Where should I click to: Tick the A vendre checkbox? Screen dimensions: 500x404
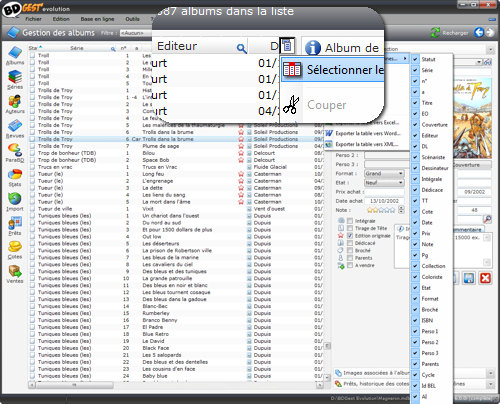(x=350, y=265)
